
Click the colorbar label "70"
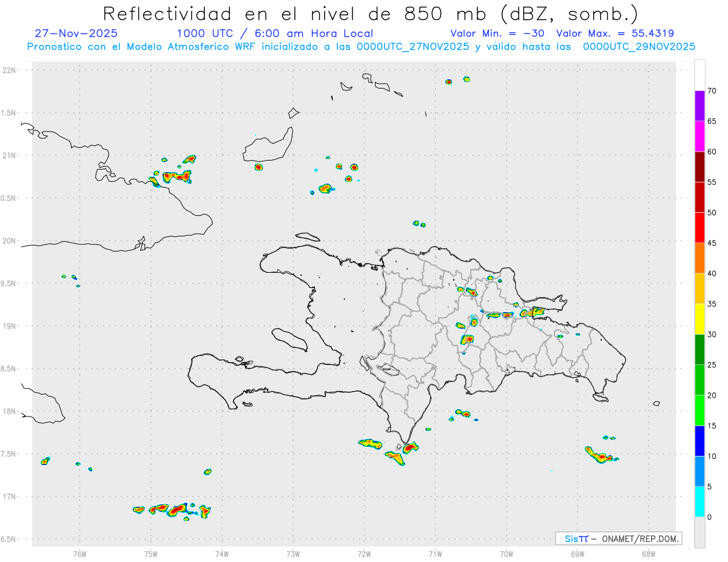[x=712, y=91]
